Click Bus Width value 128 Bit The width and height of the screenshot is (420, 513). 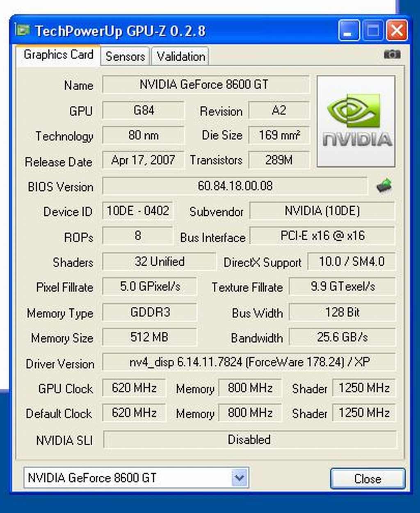(342, 312)
